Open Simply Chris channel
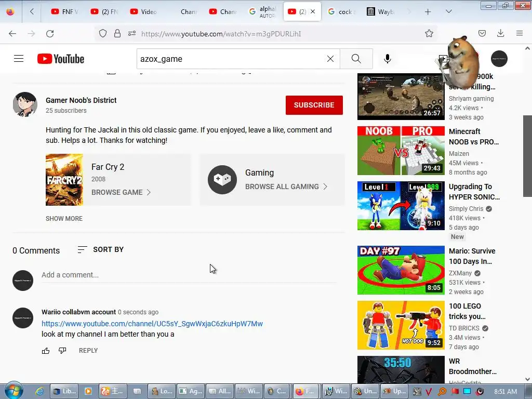This screenshot has width=532, height=399. pos(466,209)
